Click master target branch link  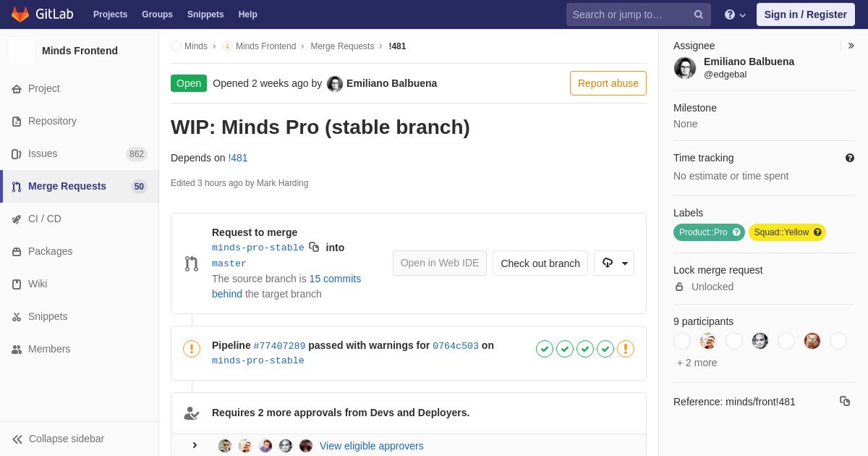pyautogui.click(x=229, y=263)
